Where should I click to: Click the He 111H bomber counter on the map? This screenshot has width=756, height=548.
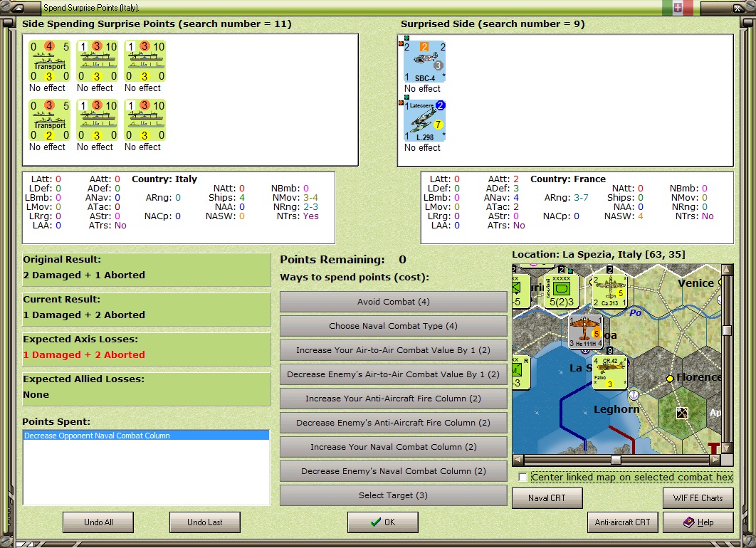click(585, 331)
